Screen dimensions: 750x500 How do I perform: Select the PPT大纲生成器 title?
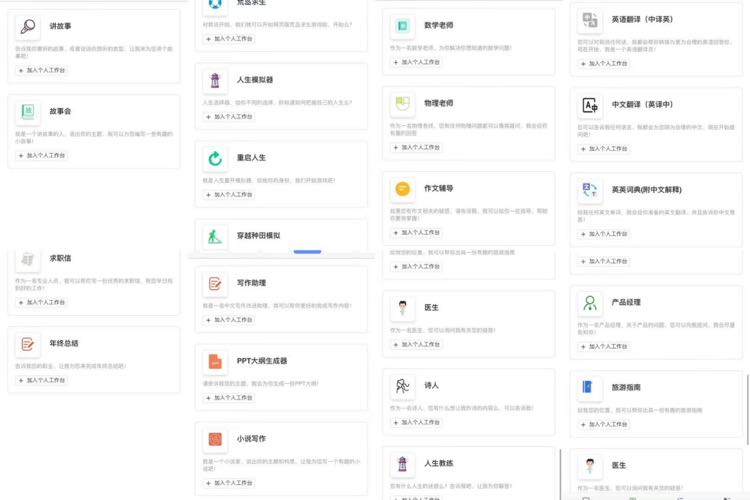[262, 361]
